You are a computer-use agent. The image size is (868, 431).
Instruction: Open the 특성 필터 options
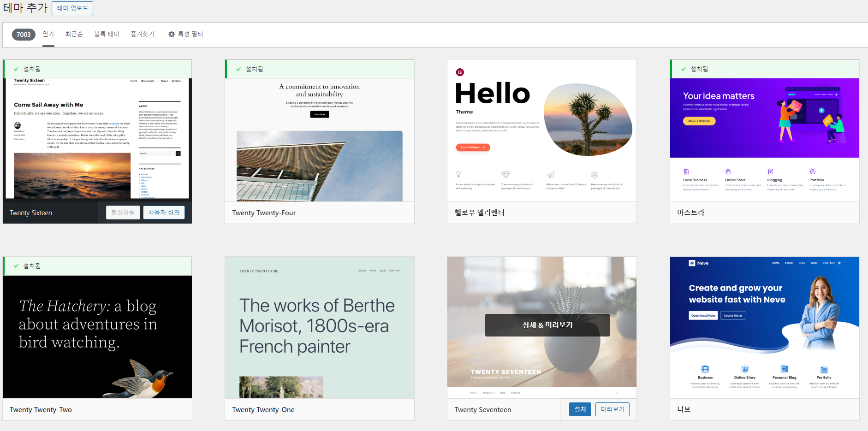[x=186, y=34]
